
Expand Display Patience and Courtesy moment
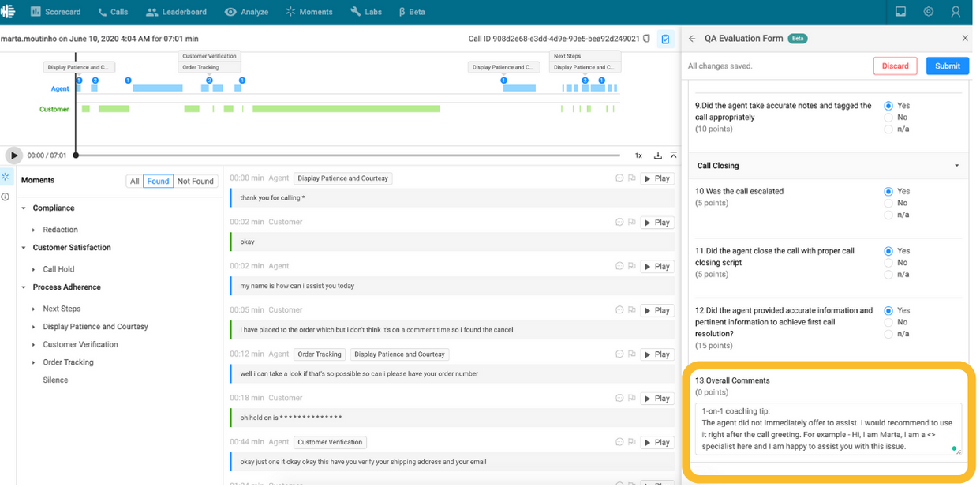click(33, 327)
